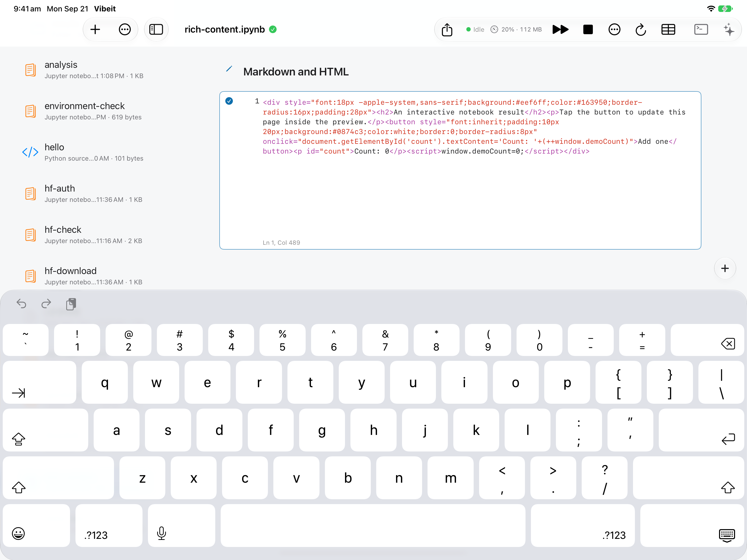Tap the battery charging indicator
Image resolution: width=747 pixels, height=560 pixels.
(725, 9)
